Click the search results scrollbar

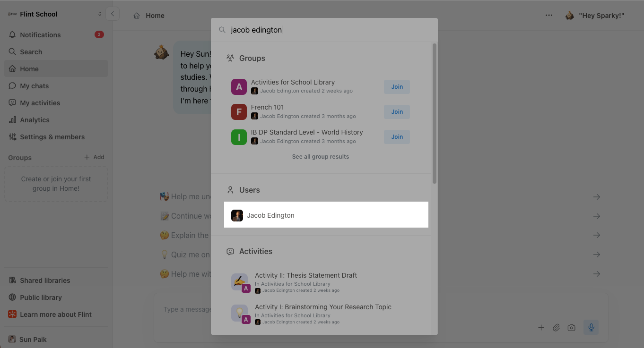pyautogui.click(x=434, y=113)
